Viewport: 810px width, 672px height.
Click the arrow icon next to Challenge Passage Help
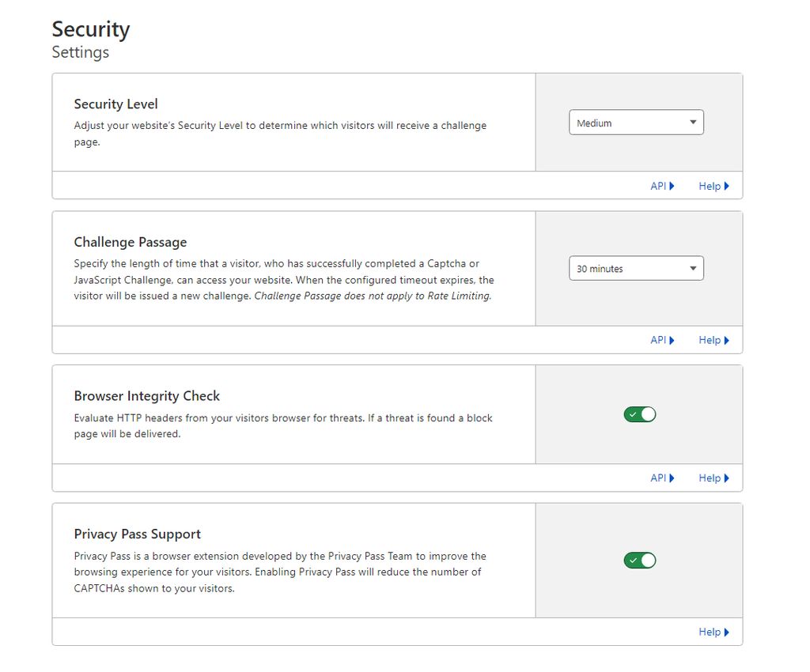tap(726, 340)
